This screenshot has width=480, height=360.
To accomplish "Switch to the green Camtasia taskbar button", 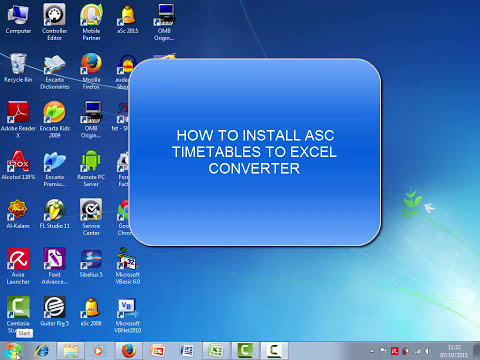I will tap(245, 351).
